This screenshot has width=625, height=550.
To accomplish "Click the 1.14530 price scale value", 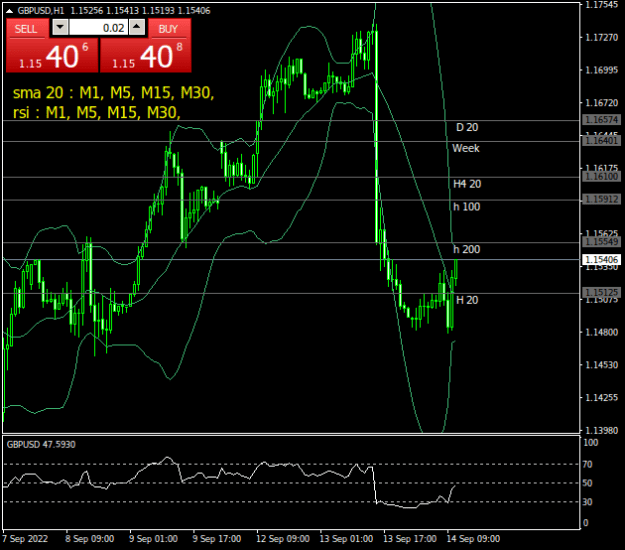I will click(x=601, y=365).
